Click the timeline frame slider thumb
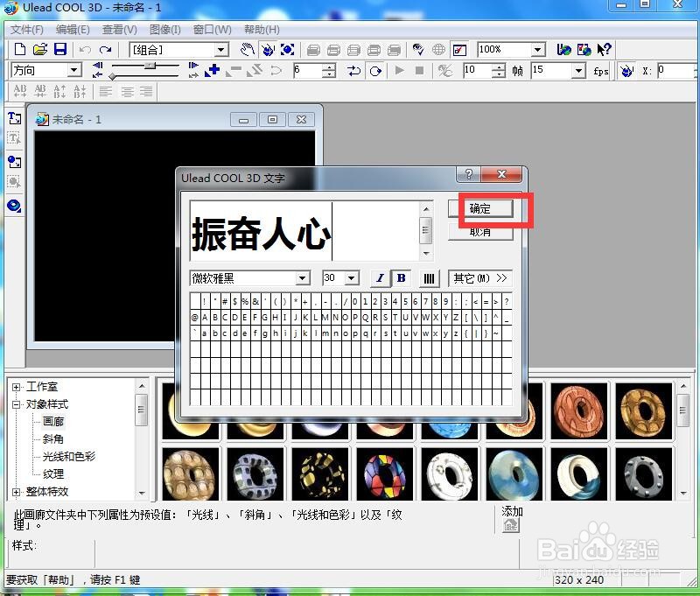 (150, 66)
